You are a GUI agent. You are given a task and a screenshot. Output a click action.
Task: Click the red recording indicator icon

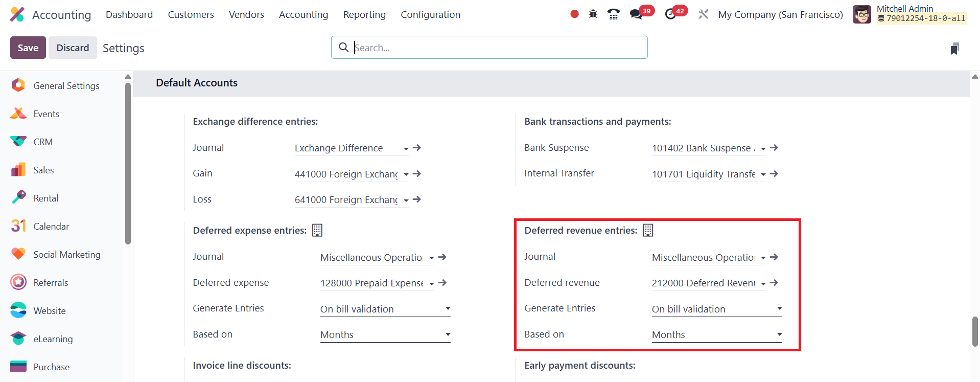[x=574, y=14]
